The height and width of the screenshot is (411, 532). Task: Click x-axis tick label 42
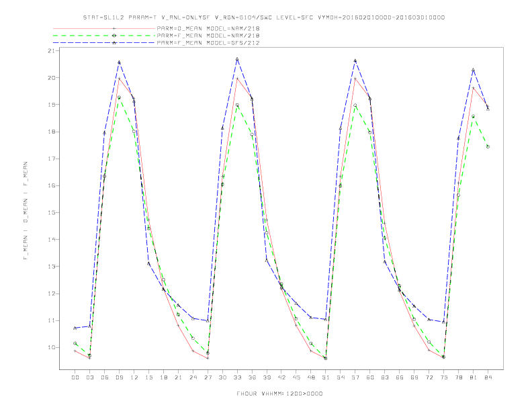[x=281, y=377]
